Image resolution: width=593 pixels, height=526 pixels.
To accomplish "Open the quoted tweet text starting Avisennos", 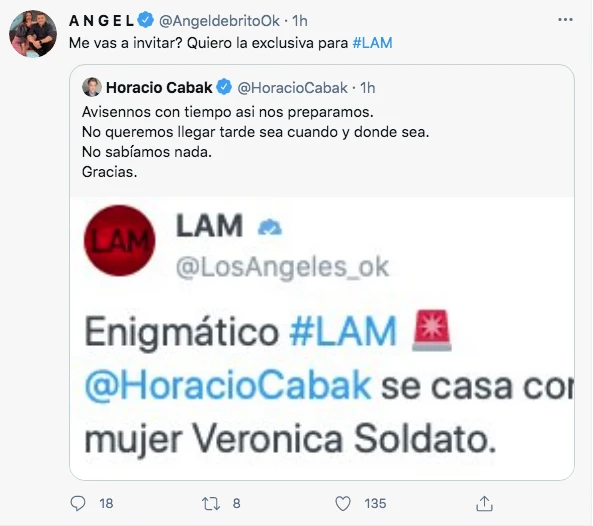I will [x=256, y=142].
